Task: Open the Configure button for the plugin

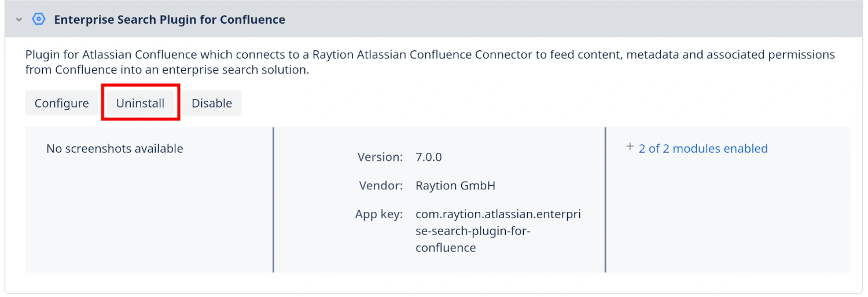Action: coord(61,103)
